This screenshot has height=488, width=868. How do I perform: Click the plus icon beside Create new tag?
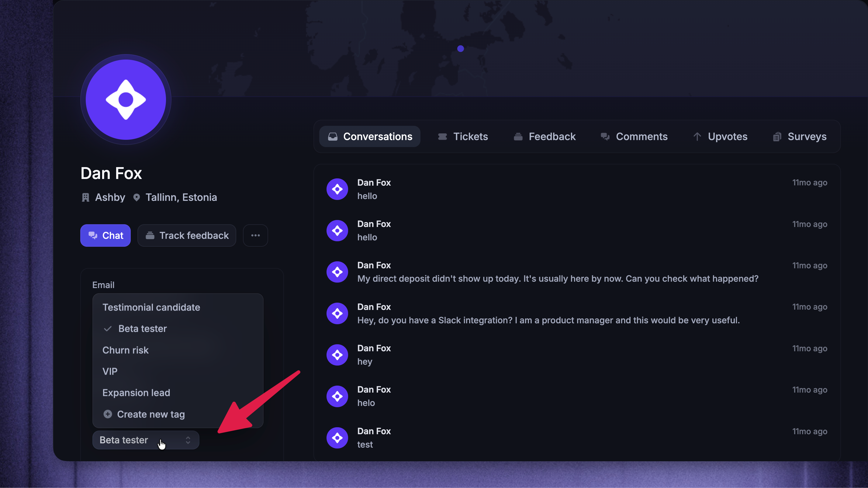108,414
